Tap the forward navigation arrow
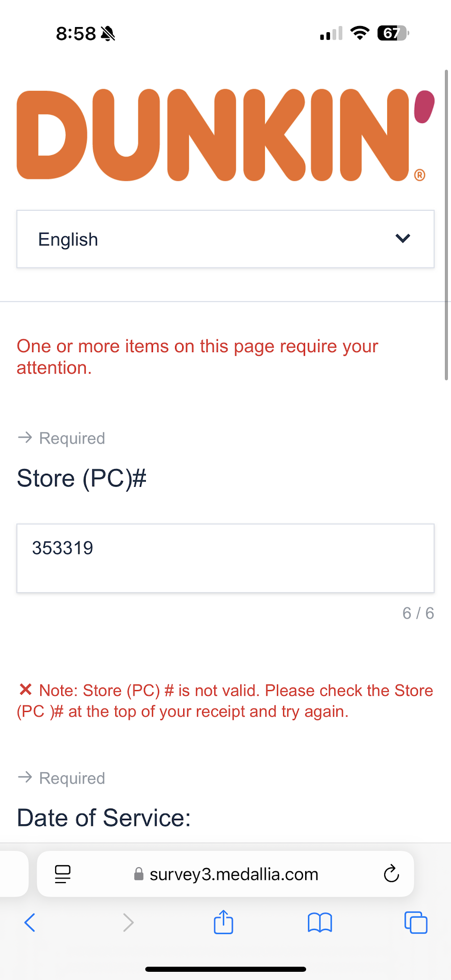The height and width of the screenshot is (980, 451). point(128,922)
